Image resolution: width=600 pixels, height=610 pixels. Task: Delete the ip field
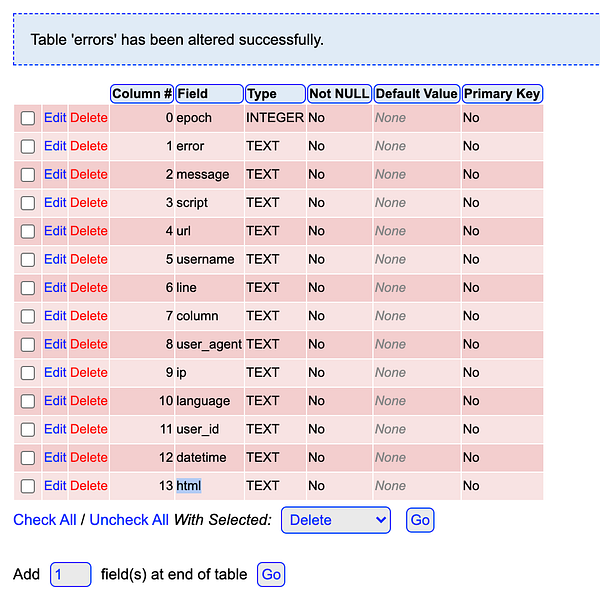click(88, 372)
